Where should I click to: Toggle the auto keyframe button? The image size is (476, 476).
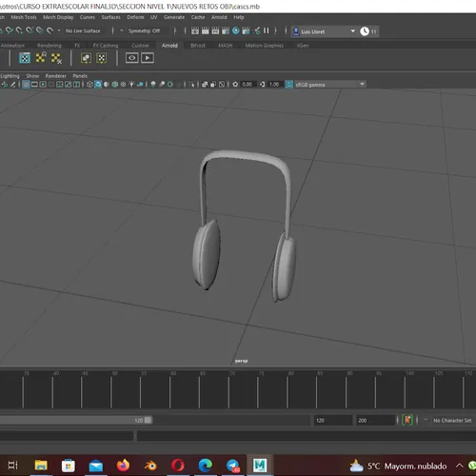[407, 420]
